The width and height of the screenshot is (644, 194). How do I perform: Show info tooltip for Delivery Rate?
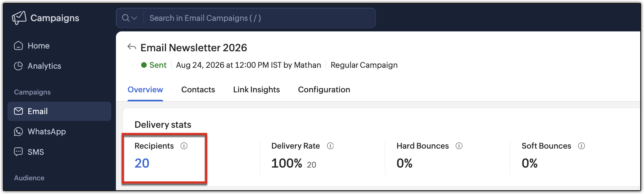coord(330,146)
